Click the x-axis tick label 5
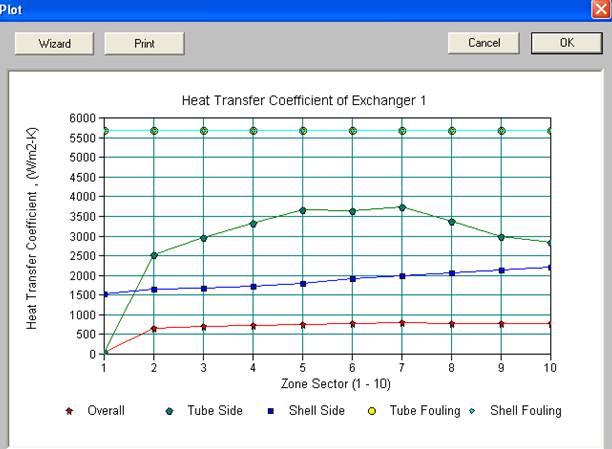 (303, 367)
